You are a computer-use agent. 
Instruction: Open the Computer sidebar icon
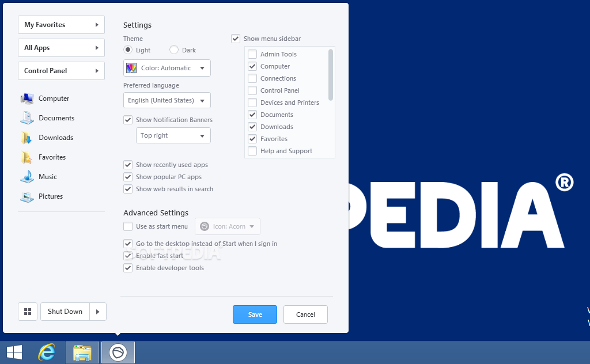click(27, 98)
